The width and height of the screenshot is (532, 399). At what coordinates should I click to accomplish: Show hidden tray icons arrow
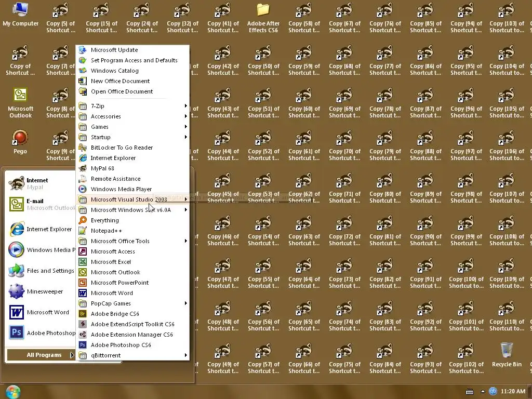click(x=483, y=392)
